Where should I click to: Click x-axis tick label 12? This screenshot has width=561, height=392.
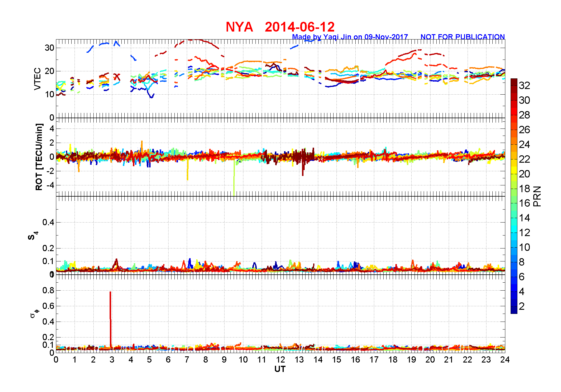point(280,360)
